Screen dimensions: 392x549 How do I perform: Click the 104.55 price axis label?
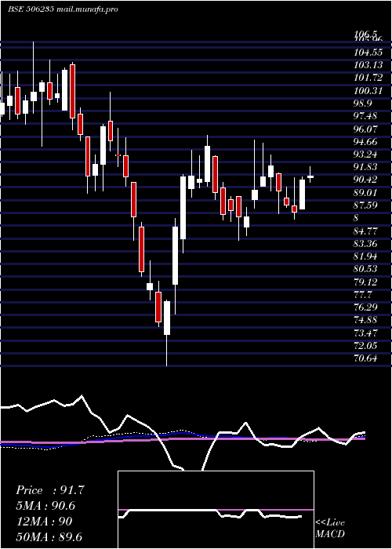click(368, 52)
